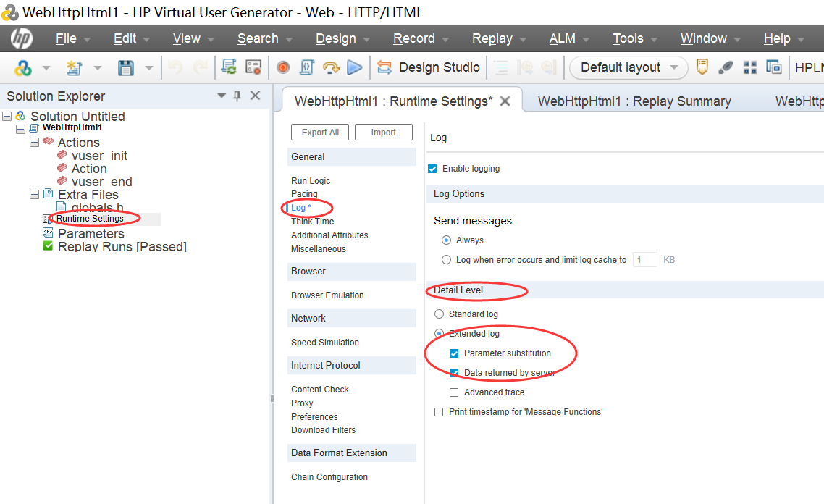Image resolution: width=824 pixels, height=504 pixels.
Task: Collapse the Extra Files tree node
Action: pos(34,195)
